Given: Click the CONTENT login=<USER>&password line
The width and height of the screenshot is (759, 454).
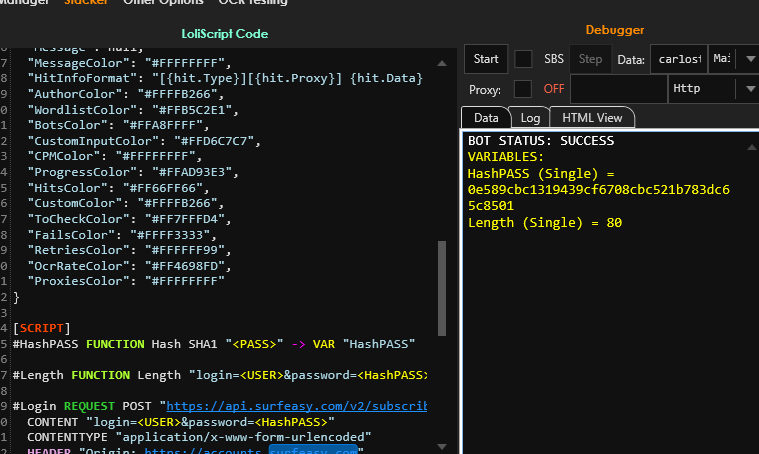Looking at the screenshot, I should point(181,422).
